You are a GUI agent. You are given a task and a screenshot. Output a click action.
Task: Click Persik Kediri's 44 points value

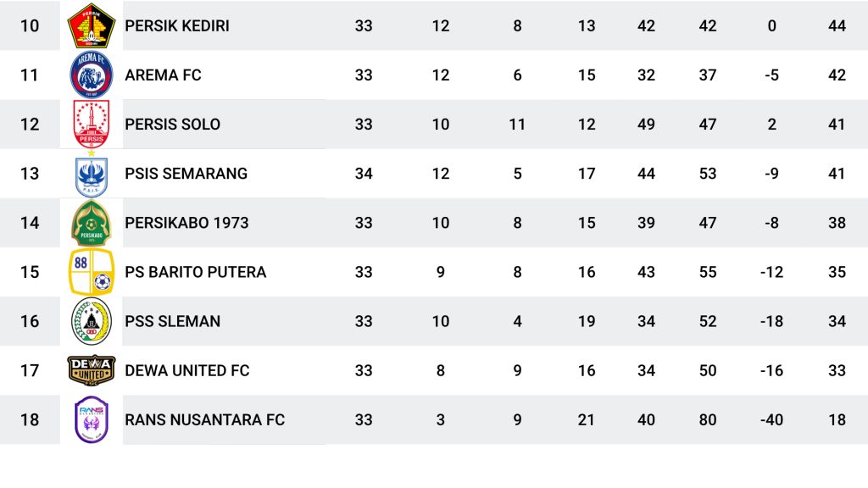(837, 26)
